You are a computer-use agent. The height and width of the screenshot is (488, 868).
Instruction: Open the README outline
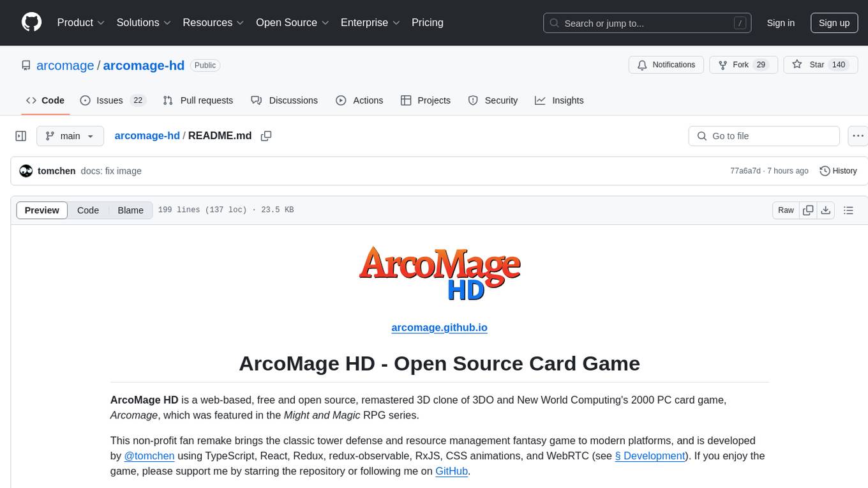coord(848,210)
